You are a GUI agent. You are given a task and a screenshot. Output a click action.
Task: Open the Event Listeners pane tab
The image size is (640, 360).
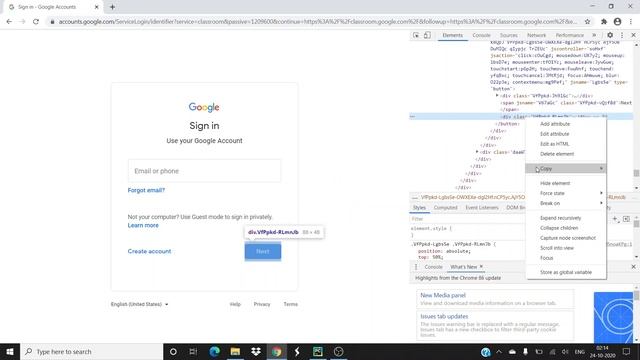click(482, 208)
